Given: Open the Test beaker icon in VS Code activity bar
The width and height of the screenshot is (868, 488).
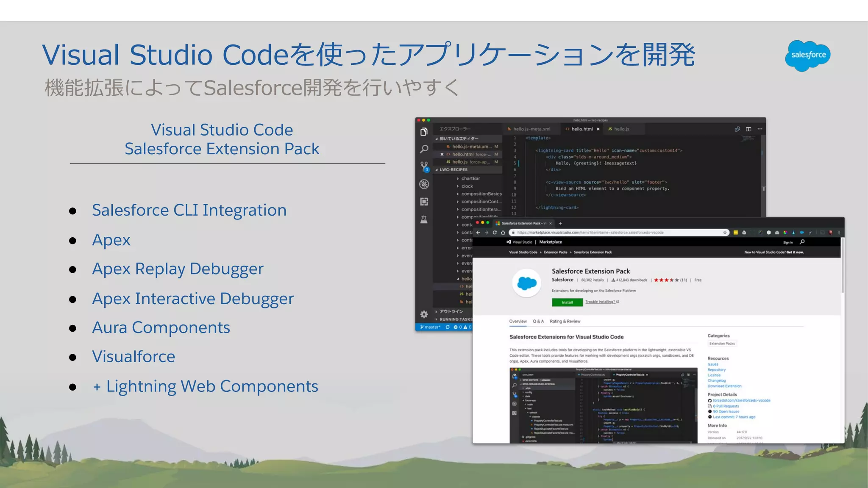Looking at the screenshot, I should click(x=424, y=219).
